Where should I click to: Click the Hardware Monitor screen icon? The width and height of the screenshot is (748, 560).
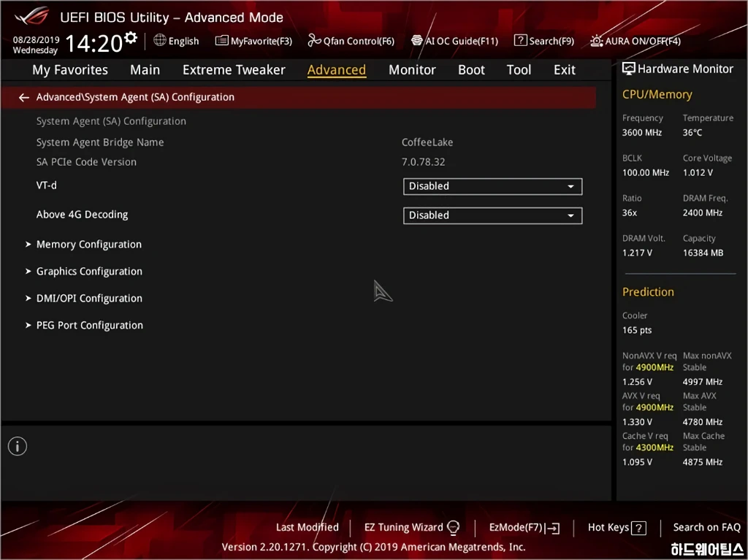[628, 69]
